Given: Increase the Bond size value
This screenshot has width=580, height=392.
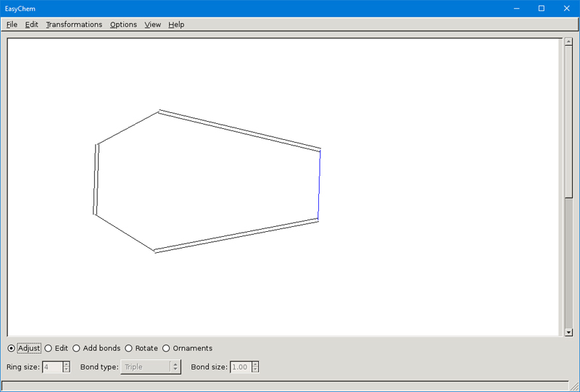Looking at the screenshot, I should click(255, 364).
